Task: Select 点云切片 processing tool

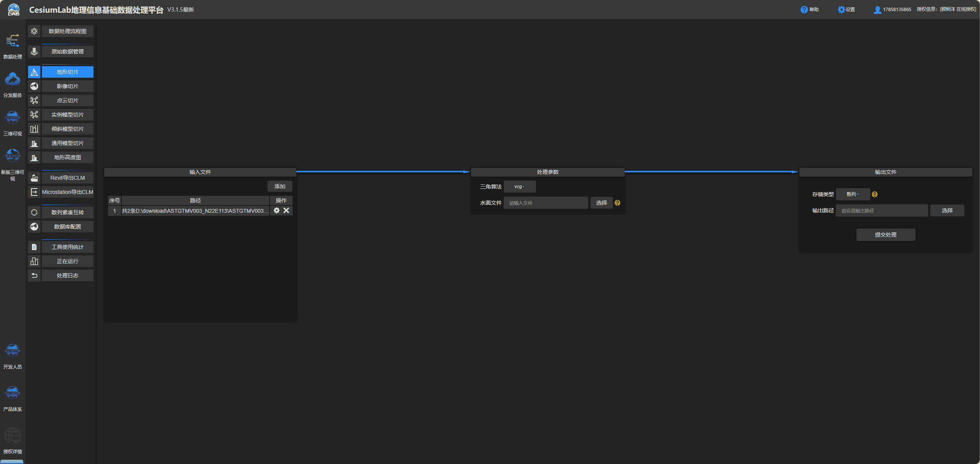Action: [68, 100]
